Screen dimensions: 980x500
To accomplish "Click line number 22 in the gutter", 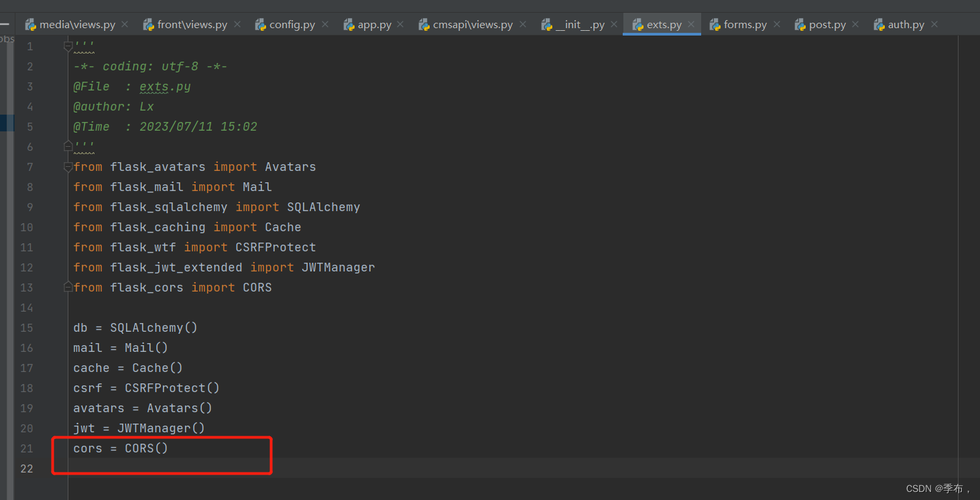I will 26,468.
